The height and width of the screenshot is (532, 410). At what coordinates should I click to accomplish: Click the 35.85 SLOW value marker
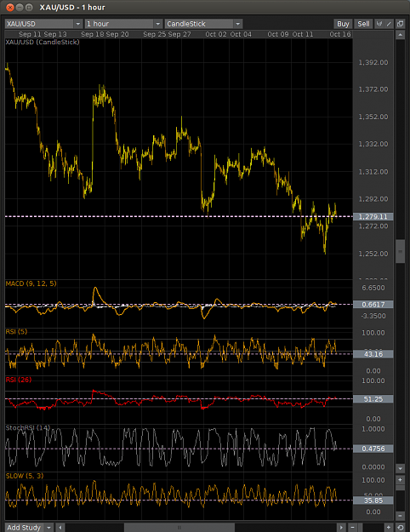[x=373, y=501]
